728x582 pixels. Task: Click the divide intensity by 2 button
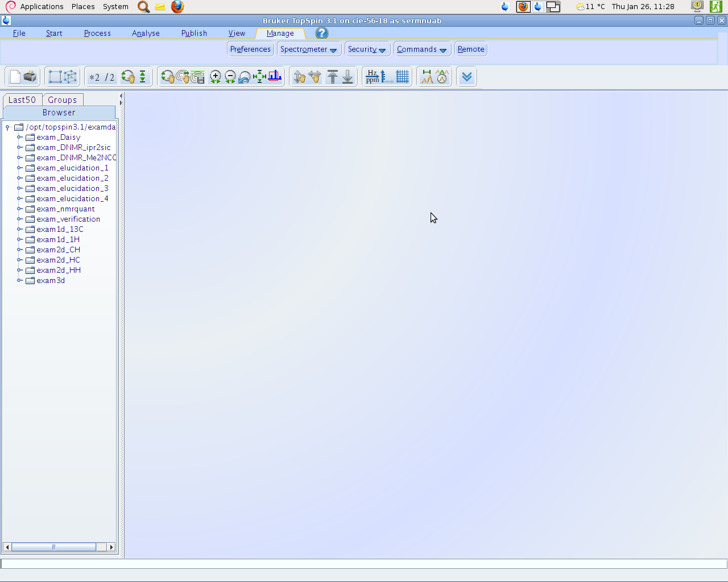(x=109, y=77)
